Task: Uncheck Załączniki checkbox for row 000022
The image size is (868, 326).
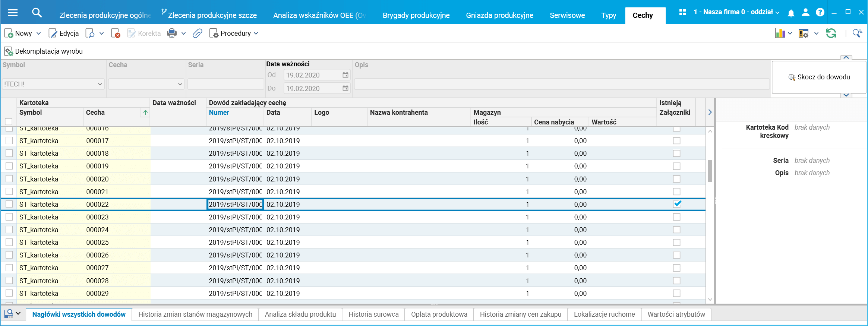Action: pos(677,204)
